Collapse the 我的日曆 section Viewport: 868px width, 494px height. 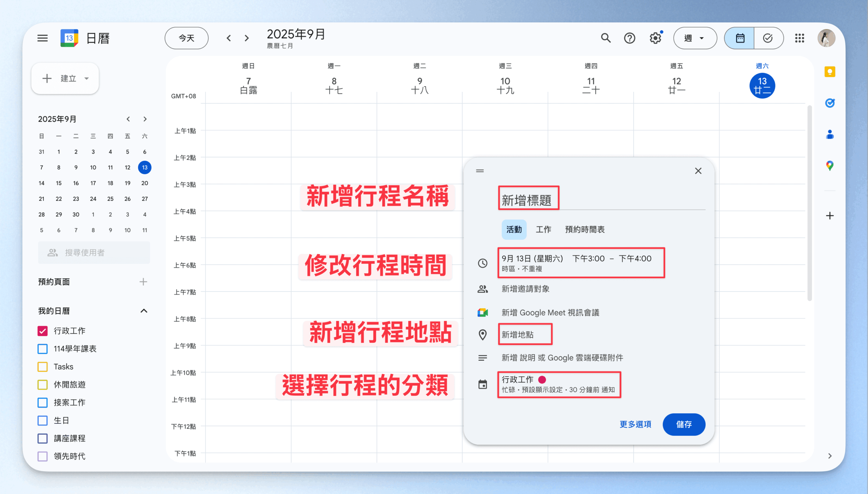click(144, 311)
